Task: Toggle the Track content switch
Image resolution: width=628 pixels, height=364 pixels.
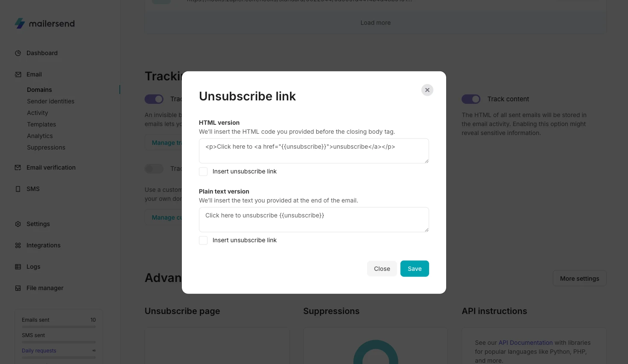Action: pyautogui.click(x=471, y=99)
